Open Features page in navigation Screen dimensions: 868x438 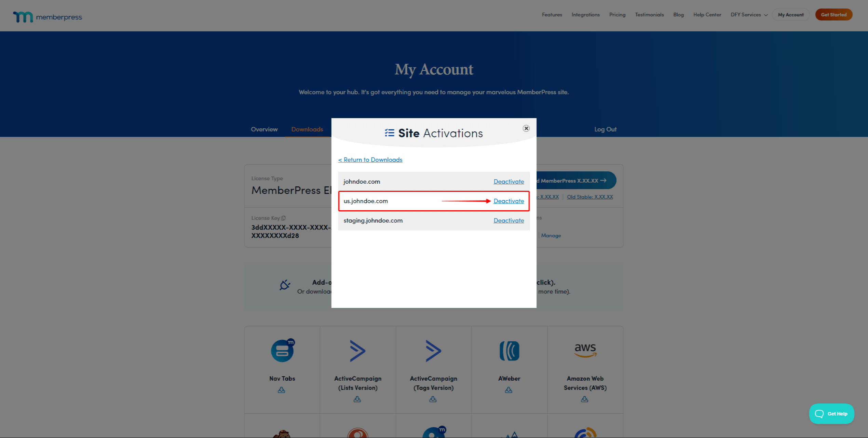[x=552, y=15]
